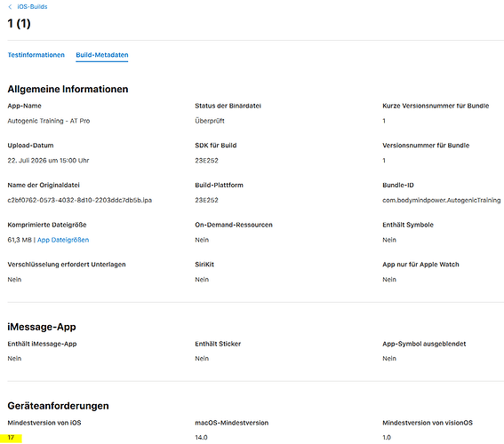This screenshot has height=444, width=504.
Task: Click the 'macOS-Mindestversion' label
Action: coord(231,423)
